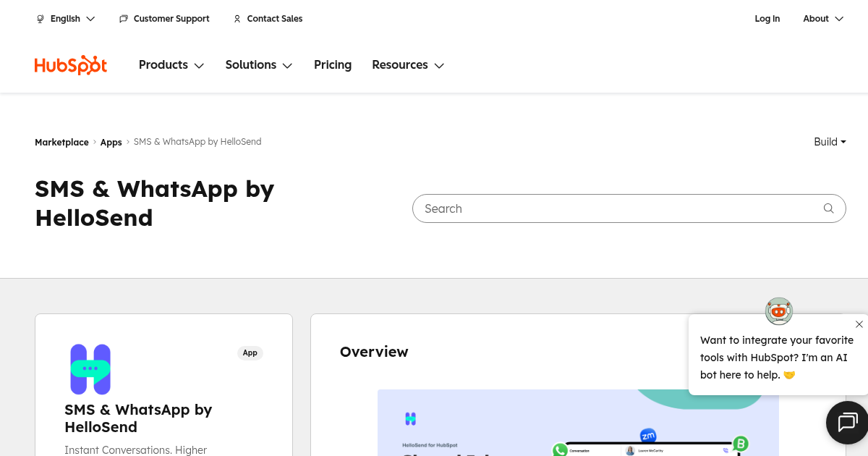Click the HelloSend app logo

click(90, 369)
